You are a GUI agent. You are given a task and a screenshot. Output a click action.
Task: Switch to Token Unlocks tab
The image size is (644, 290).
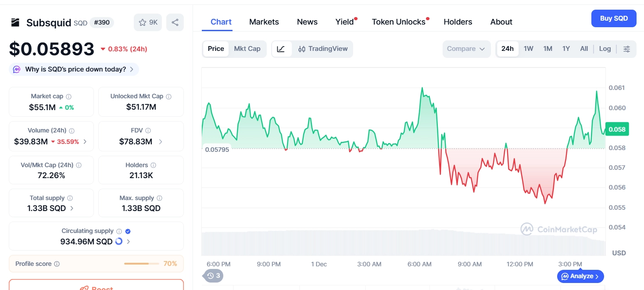(x=398, y=22)
